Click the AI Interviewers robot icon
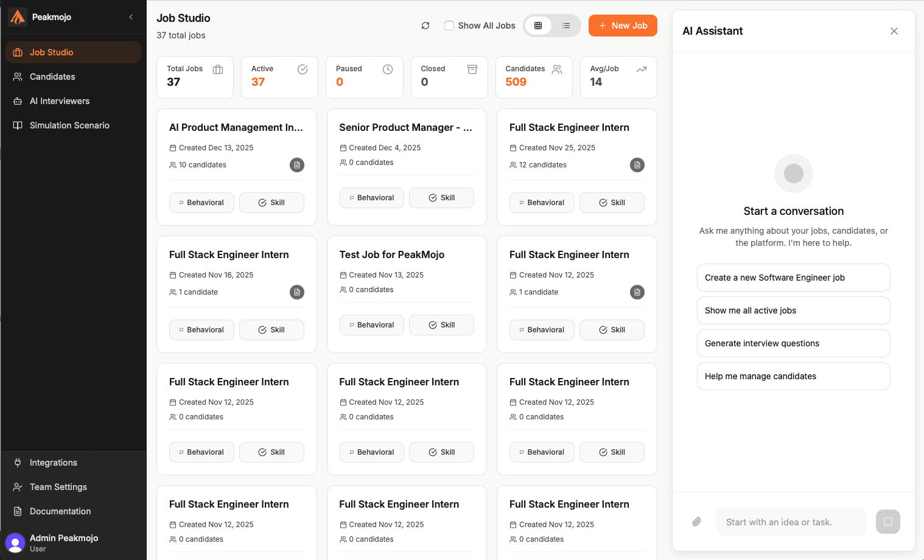924x560 pixels. pyautogui.click(x=18, y=101)
